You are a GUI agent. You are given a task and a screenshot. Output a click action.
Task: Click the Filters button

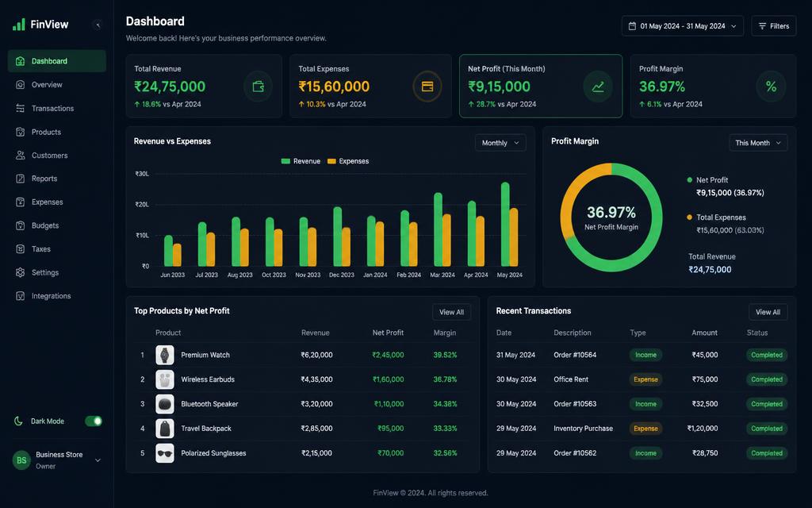point(774,26)
